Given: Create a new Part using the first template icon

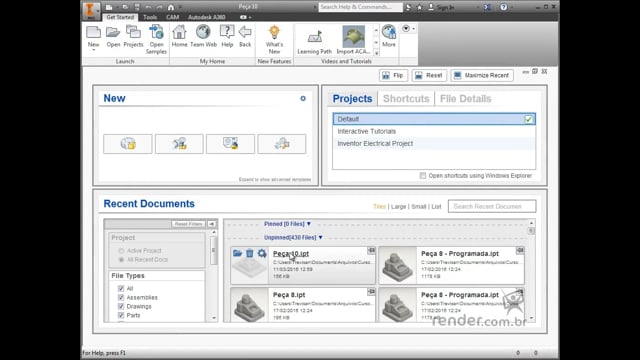Looking at the screenshot, I should pyautogui.click(x=128, y=144).
